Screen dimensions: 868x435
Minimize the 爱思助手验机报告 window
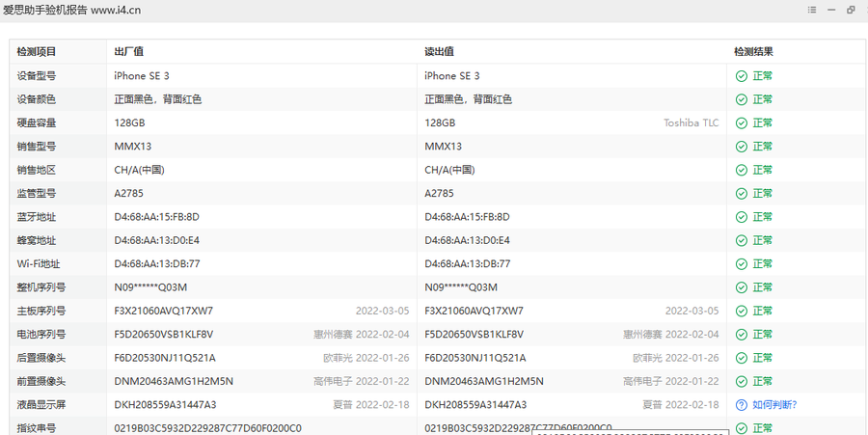click(831, 10)
